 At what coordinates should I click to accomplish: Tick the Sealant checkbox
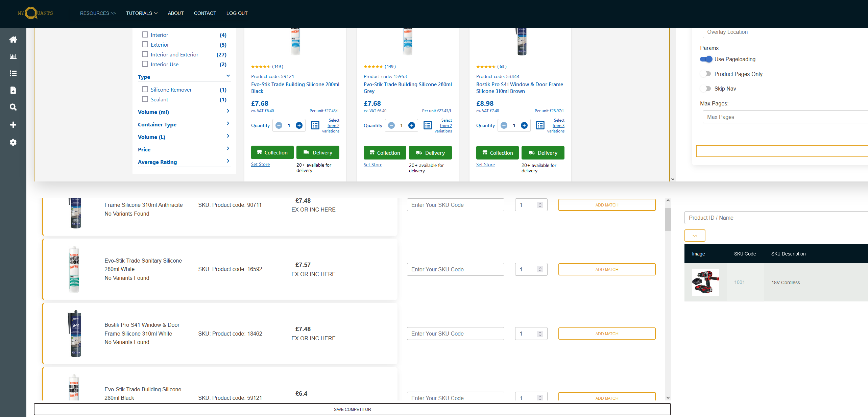(x=145, y=99)
